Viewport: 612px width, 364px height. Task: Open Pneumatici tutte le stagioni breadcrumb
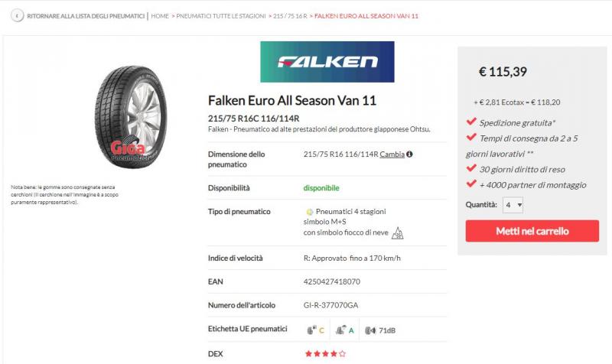pyautogui.click(x=221, y=16)
